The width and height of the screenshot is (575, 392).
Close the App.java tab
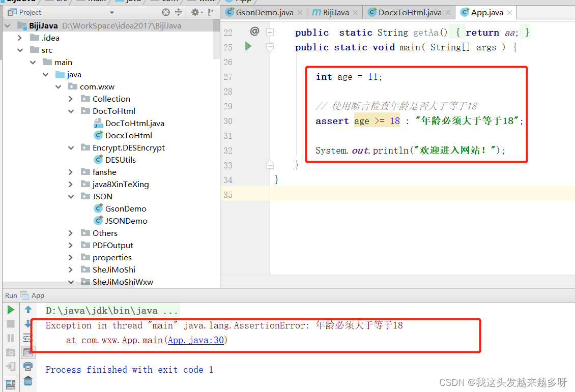click(x=510, y=13)
